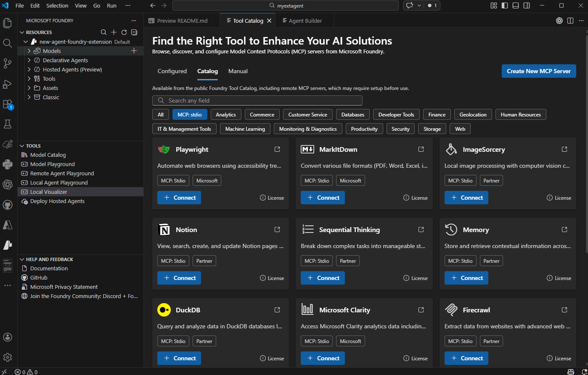Toggle the panel layout icon in the title bar
The width and height of the screenshot is (588, 375).
pyautogui.click(x=515, y=5)
